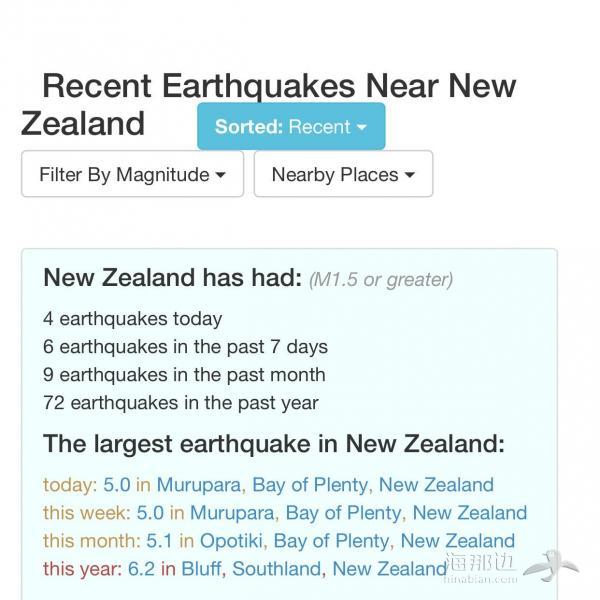Click the caret on Filter By Magnitude
The height and width of the screenshot is (600, 600).
(x=220, y=175)
